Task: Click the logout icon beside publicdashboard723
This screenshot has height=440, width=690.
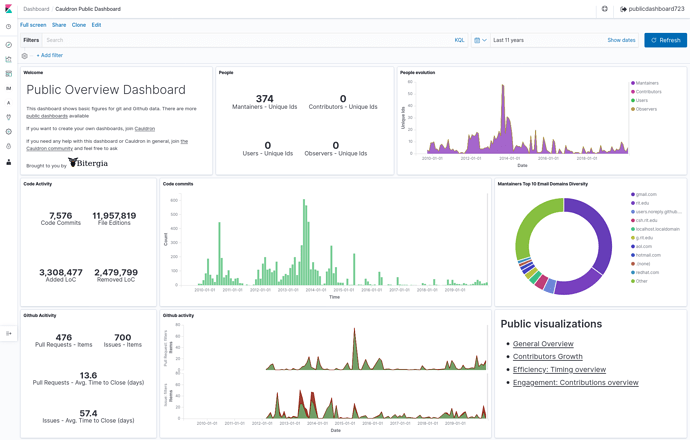Action: pos(623,9)
